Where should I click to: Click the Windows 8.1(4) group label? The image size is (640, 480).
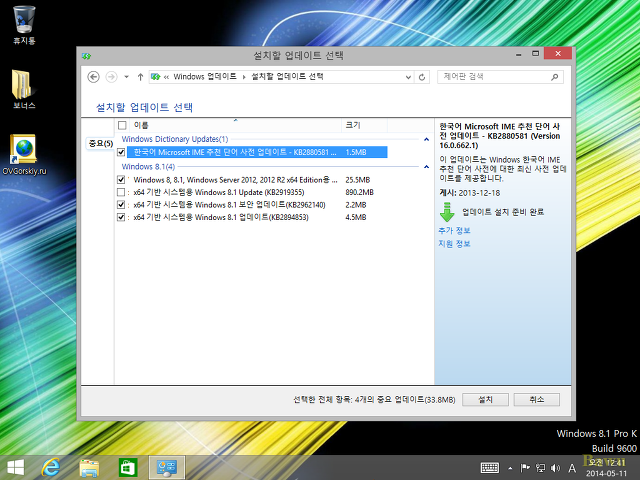click(x=148, y=167)
